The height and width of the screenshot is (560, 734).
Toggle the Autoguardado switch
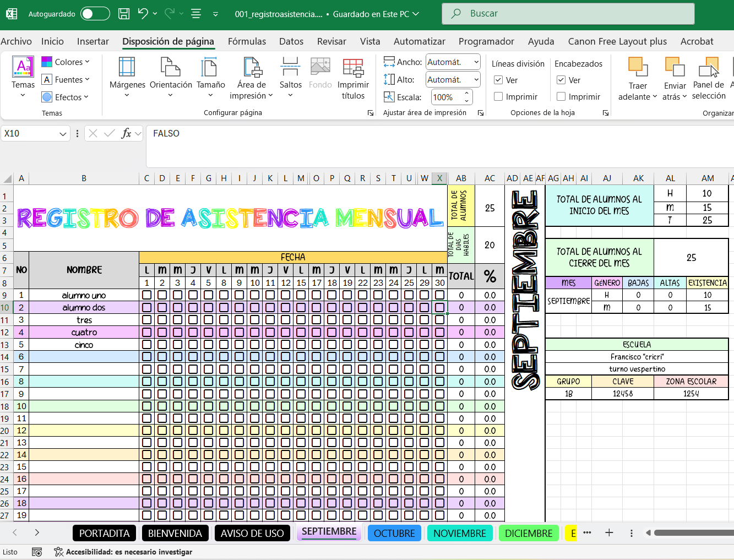pos(95,14)
